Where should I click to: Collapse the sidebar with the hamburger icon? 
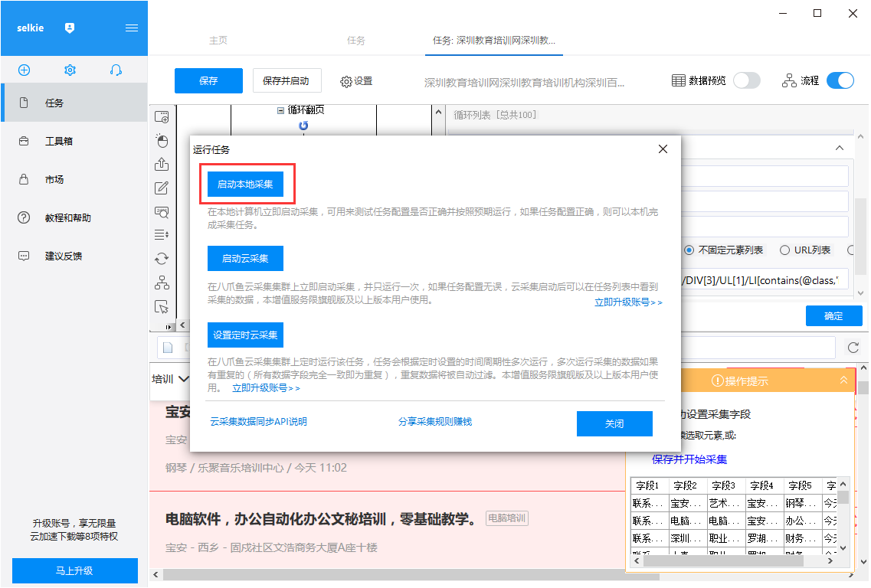132,28
